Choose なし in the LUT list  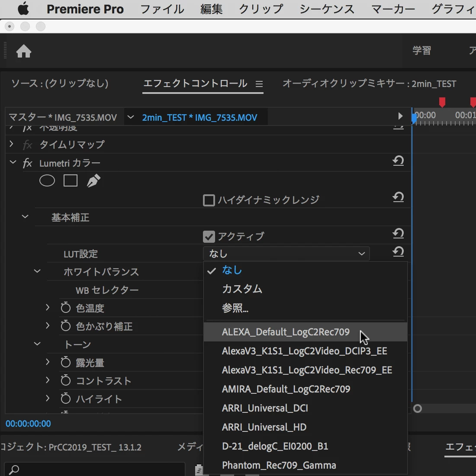[x=306, y=270]
